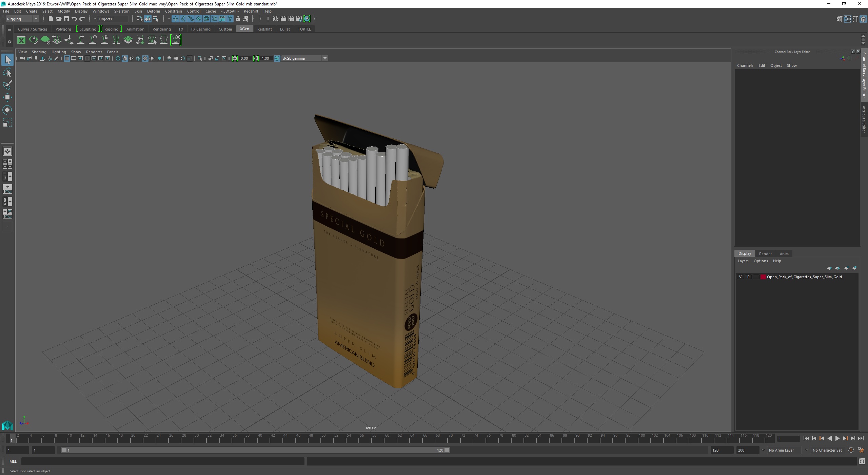
Task: Open the XGen window shelf icon
Action: (21, 40)
